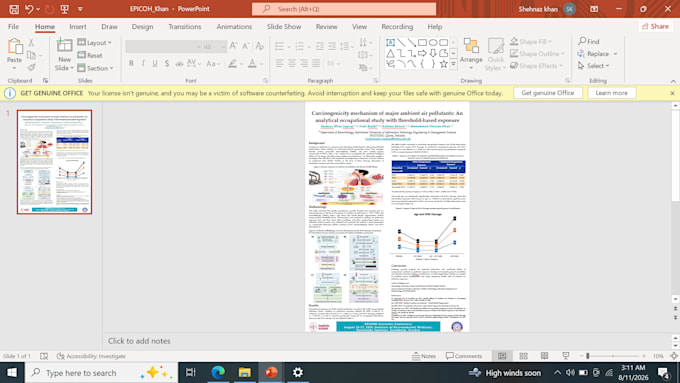Open spell check icon in status bar

[x=44, y=356]
